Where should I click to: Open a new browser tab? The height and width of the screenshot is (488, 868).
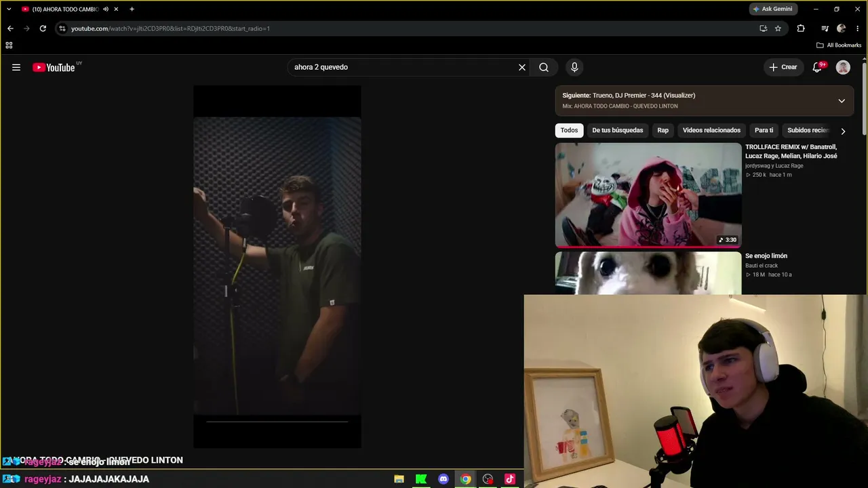point(132,9)
